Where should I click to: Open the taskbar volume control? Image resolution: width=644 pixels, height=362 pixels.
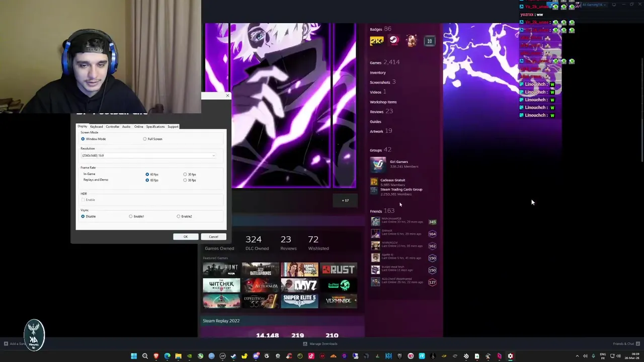[618, 356]
